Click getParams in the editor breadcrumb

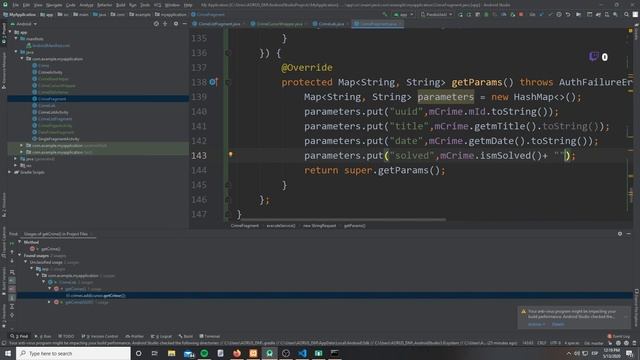point(354,226)
